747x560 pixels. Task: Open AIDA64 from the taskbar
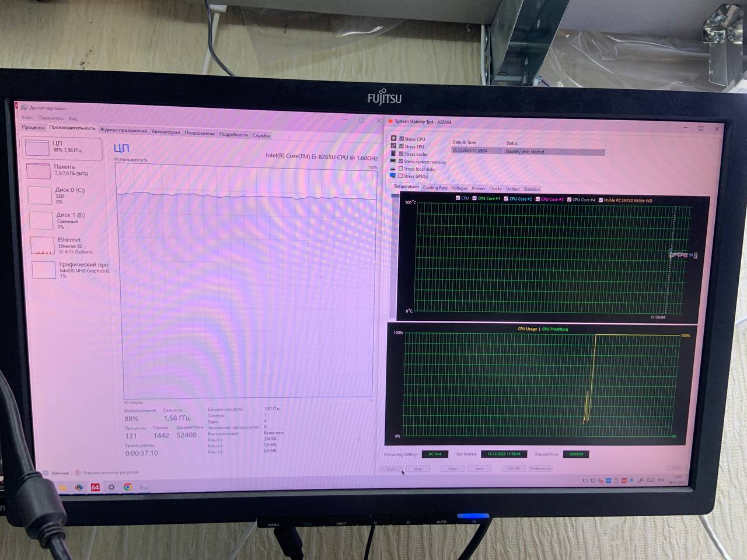tap(95, 487)
